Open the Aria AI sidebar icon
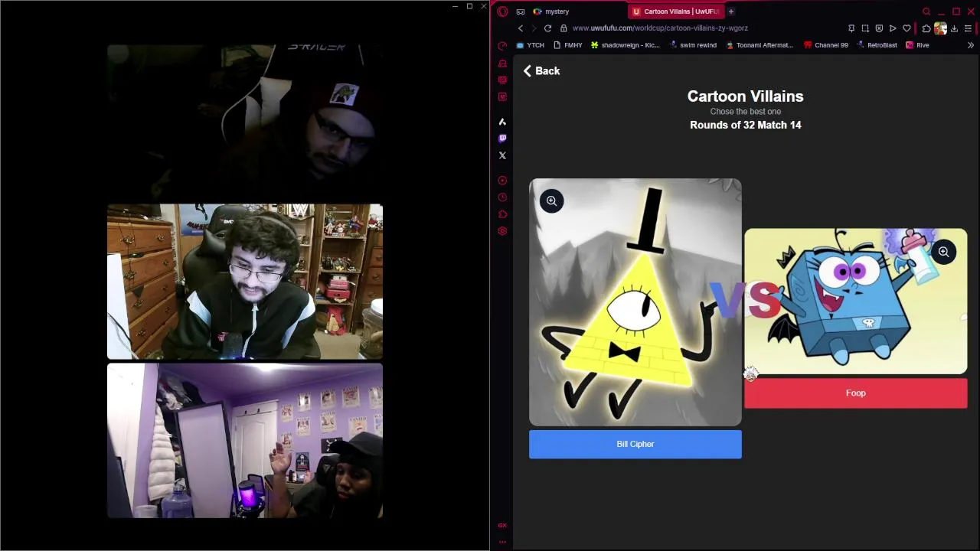Viewport: 980px width, 551px height. 502,122
